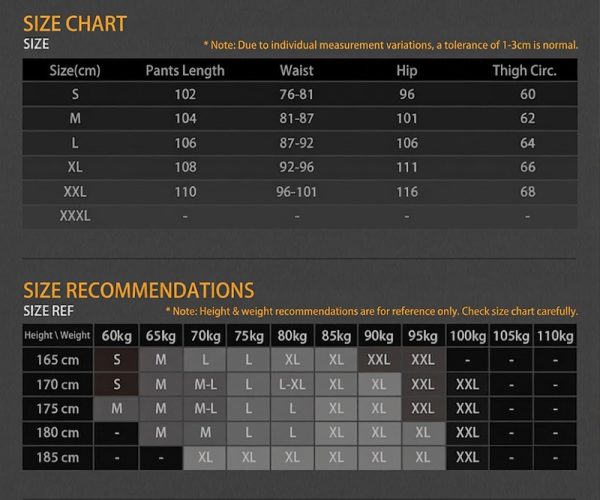Select the 185 cm height row label
600x500 pixels.
58,457
